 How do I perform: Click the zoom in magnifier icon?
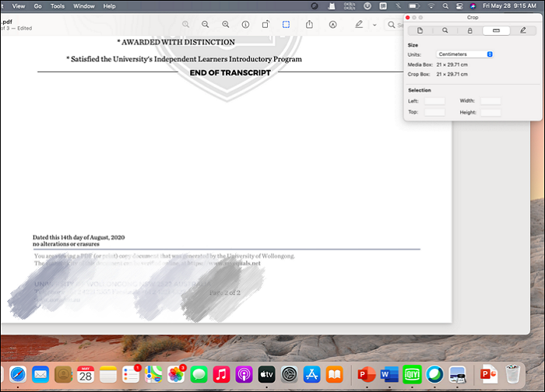pyautogui.click(x=226, y=25)
